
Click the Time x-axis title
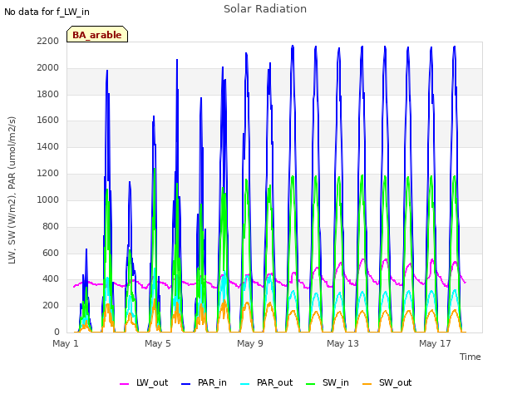coord(470,357)
